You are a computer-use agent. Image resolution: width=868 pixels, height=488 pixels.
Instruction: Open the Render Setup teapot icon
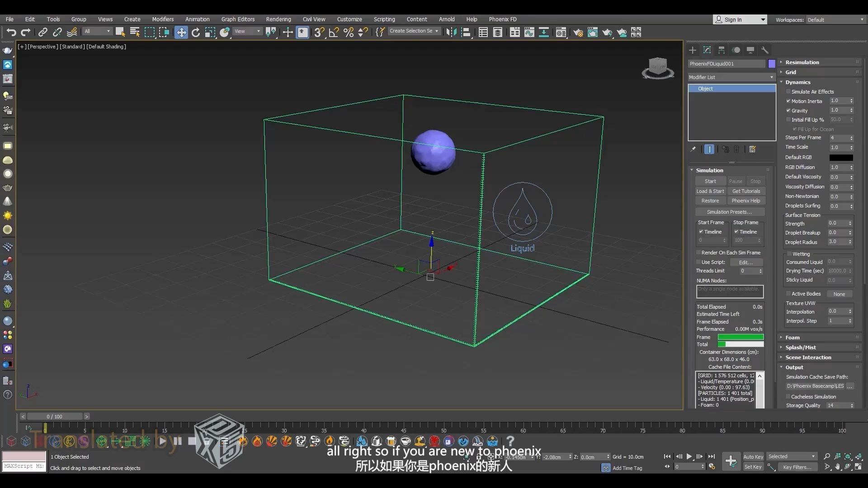[x=578, y=33]
